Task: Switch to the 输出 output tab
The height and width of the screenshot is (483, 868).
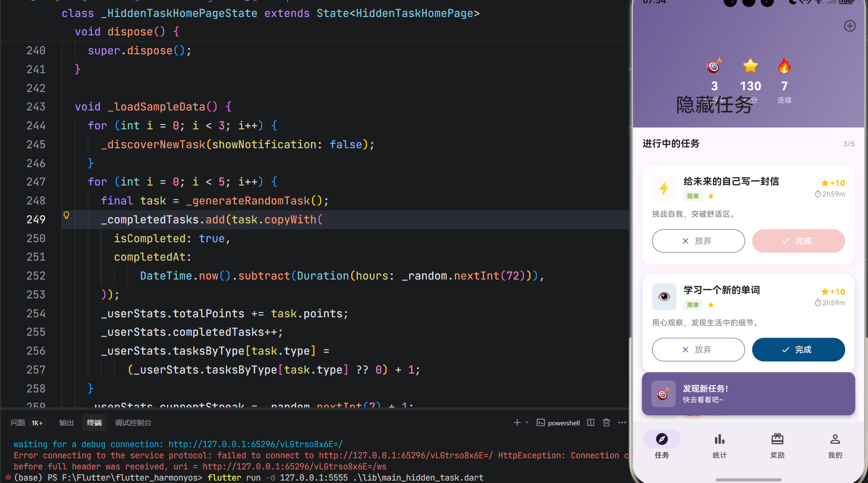Action: coord(66,422)
